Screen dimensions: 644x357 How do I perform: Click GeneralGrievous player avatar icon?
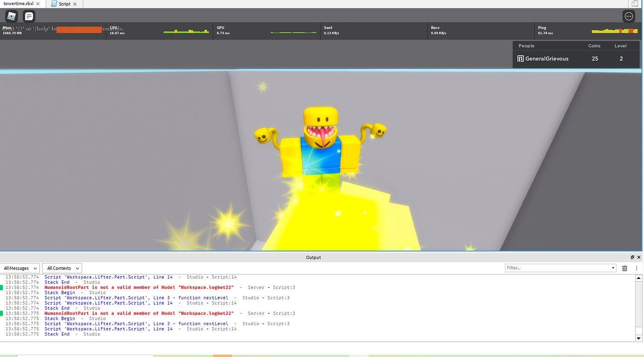[521, 59]
